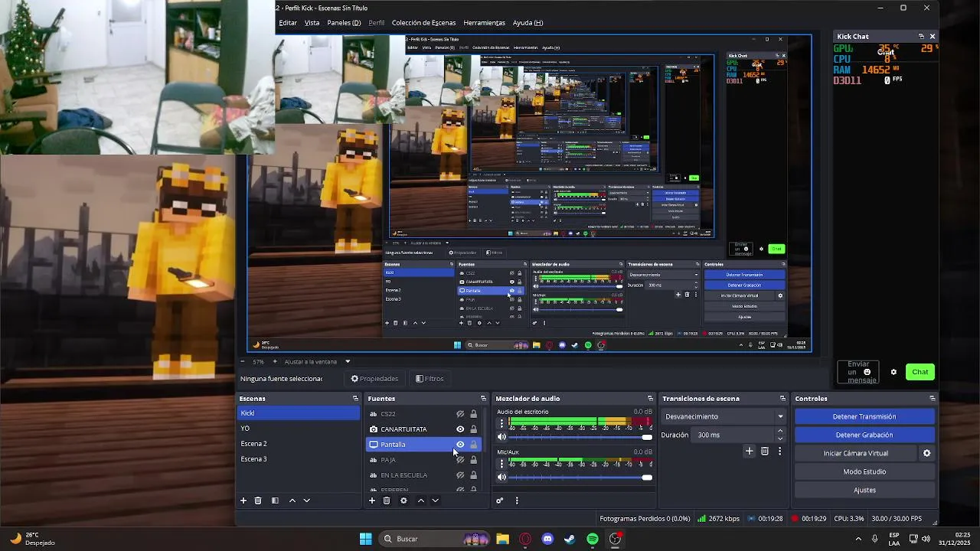Zoom in preview with plus icon
Image resolution: width=980 pixels, height=551 pixels.
(x=275, y=361)
